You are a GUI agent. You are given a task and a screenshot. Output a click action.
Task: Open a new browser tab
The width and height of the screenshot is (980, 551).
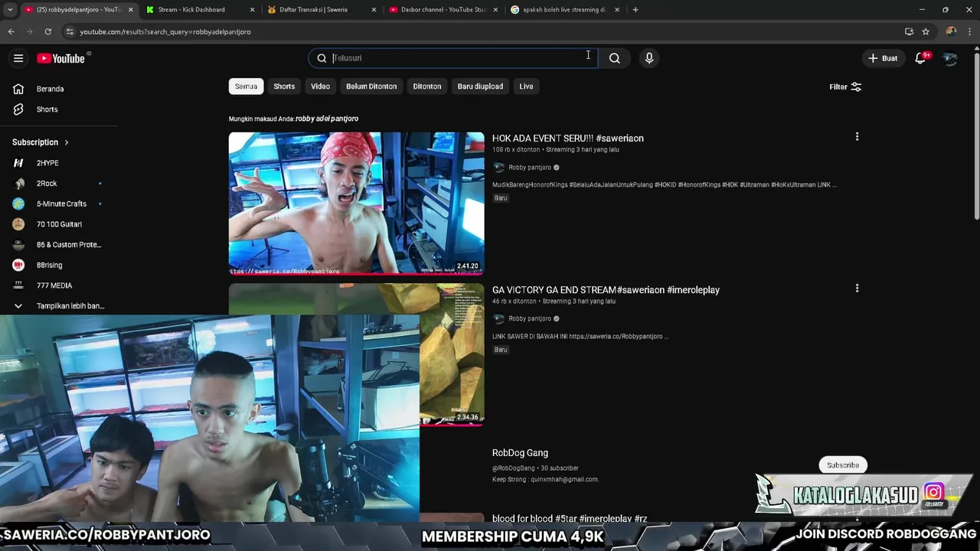click(635, 10)
